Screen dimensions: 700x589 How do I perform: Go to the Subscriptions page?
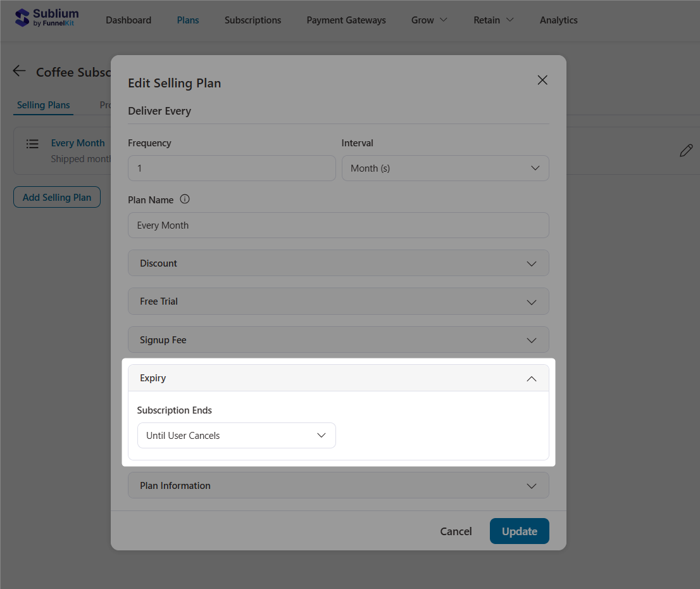tap(253, 20)
